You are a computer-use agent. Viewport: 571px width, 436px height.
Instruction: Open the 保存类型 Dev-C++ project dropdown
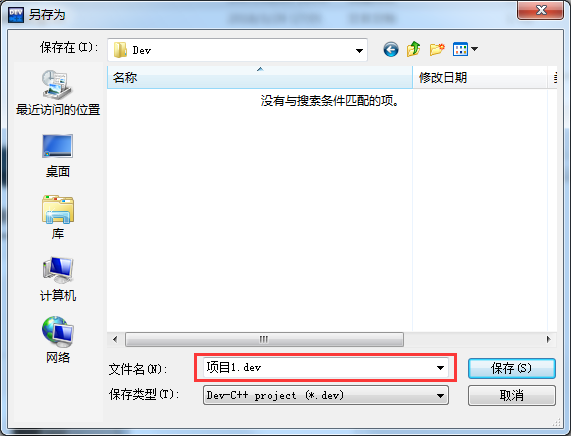(326, 395)
